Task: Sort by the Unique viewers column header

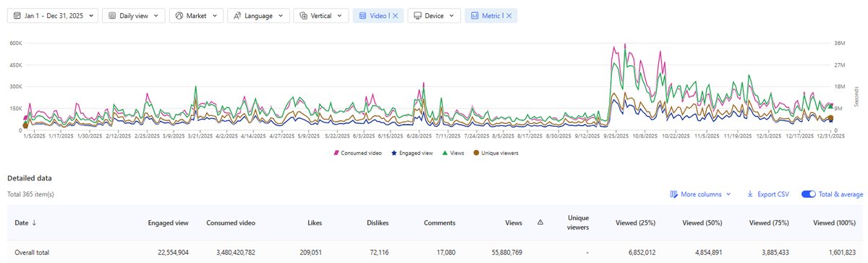Action: point(578,222)
